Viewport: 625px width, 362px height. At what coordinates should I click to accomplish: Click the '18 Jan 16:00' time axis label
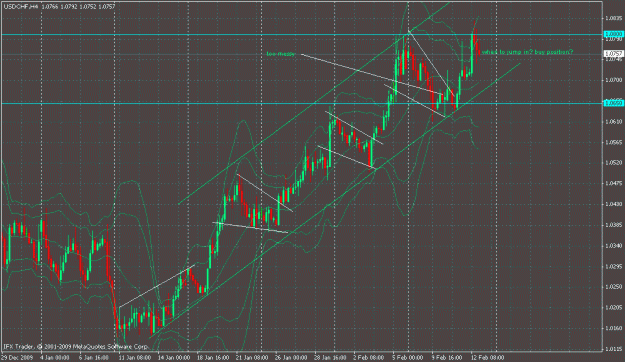[x=212, y=357]
